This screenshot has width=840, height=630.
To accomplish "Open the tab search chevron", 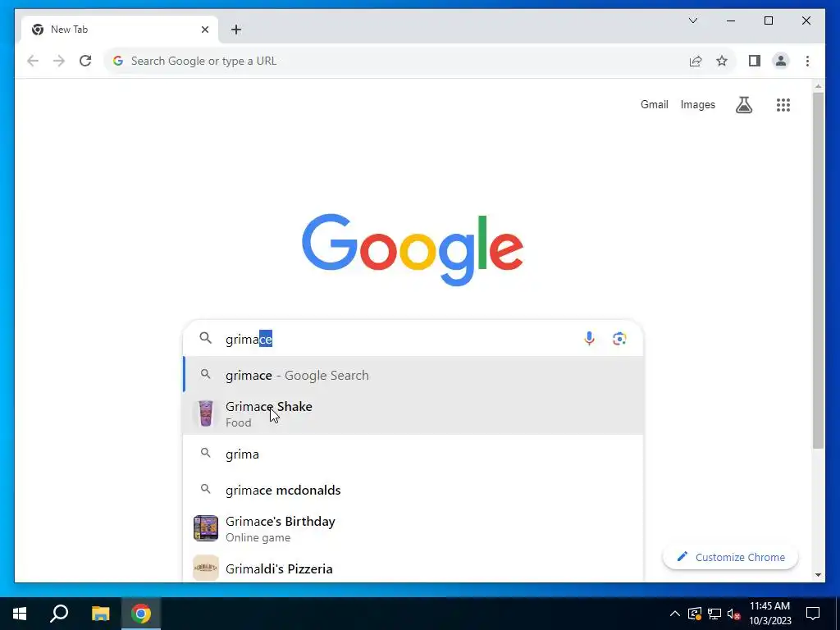I will 692,21.
